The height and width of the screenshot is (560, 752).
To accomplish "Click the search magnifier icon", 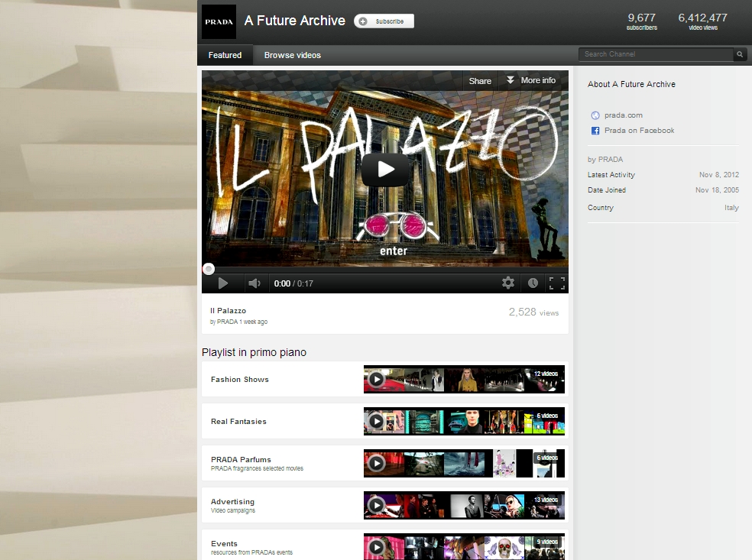I will pyautogui.click(x=739, y=54).
